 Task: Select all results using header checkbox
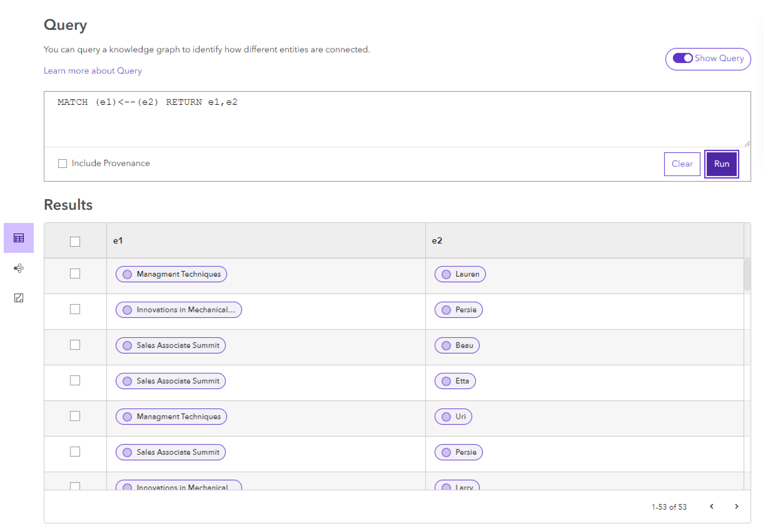point(75,238)
